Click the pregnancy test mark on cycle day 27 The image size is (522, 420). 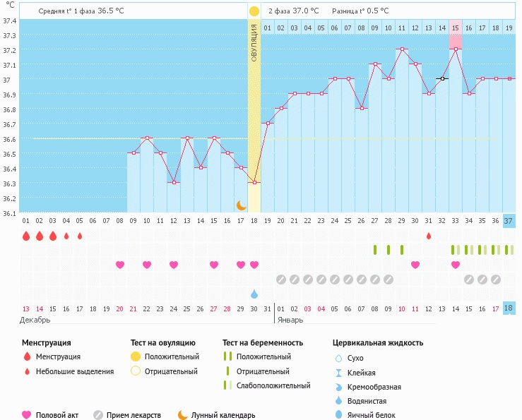[x=375, y=250]
